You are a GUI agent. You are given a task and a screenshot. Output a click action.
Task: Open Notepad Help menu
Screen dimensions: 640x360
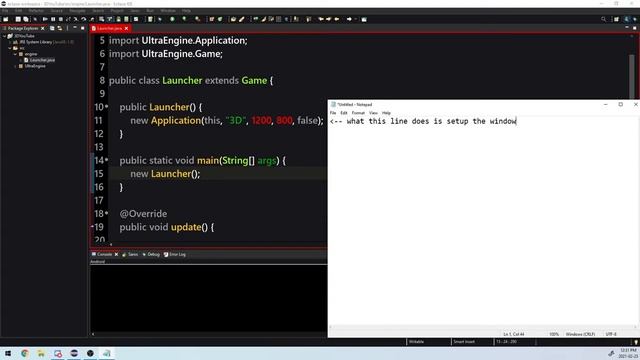tap(386, 113)
